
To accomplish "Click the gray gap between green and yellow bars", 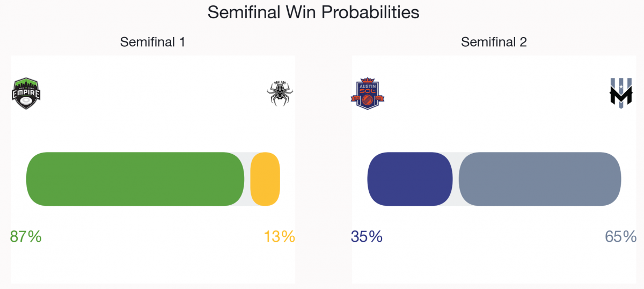I will (247, 179).
